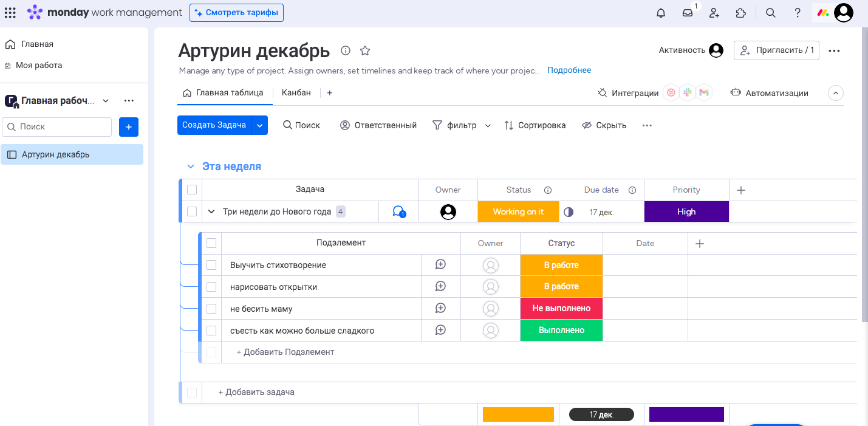Viewport: 868px width, 426px height.
Task: Open the top-bar invite person icon
Action: point(714,12)
